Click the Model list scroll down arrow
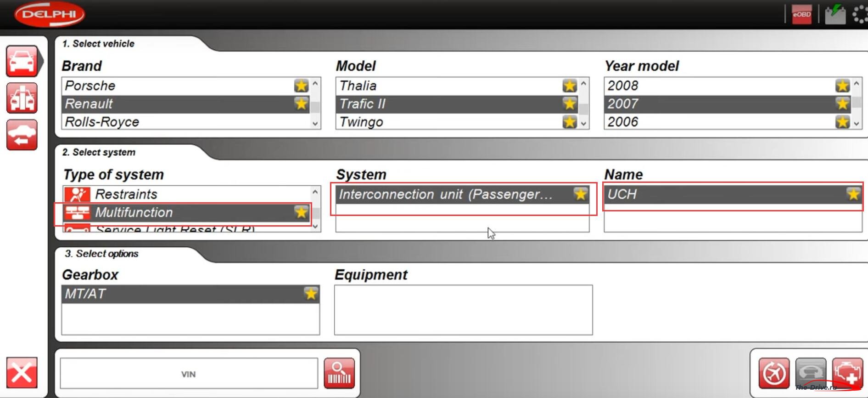Image resolution: width=868 pixels, height=398 pixels. click(584, 123)
